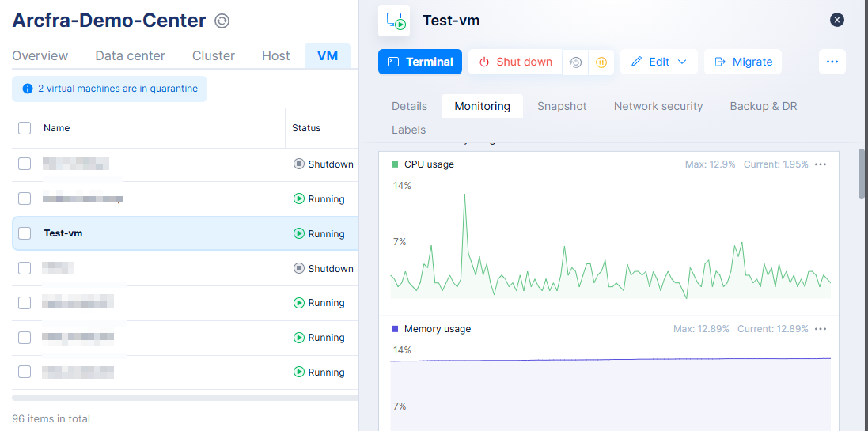Open CPU usage chart options menu
The height and width of the screenshot is (431, 868).
coord(821,164)
